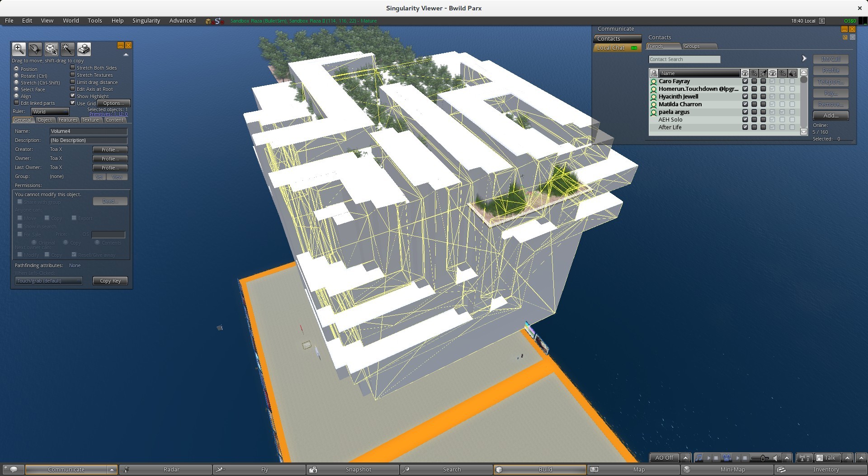The image size is (868, 476).
Task: Click the first eye column header icon
Action: pos(745,73)
